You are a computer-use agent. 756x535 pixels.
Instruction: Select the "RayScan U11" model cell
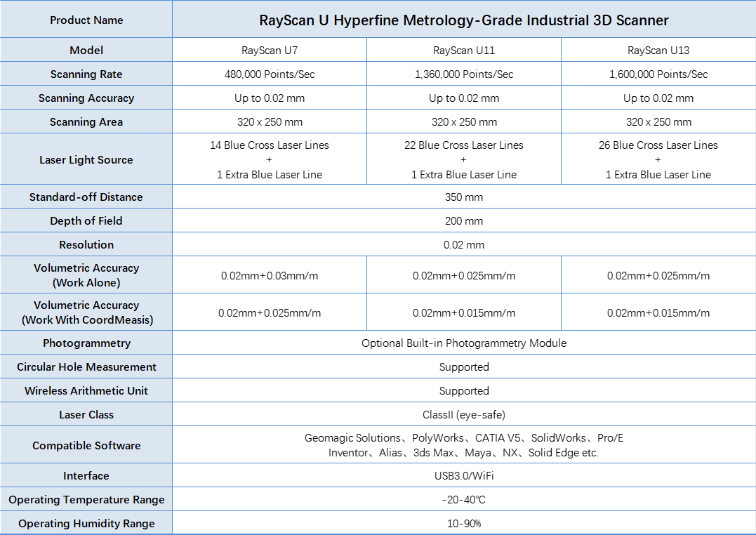click(x=464, y=50)
